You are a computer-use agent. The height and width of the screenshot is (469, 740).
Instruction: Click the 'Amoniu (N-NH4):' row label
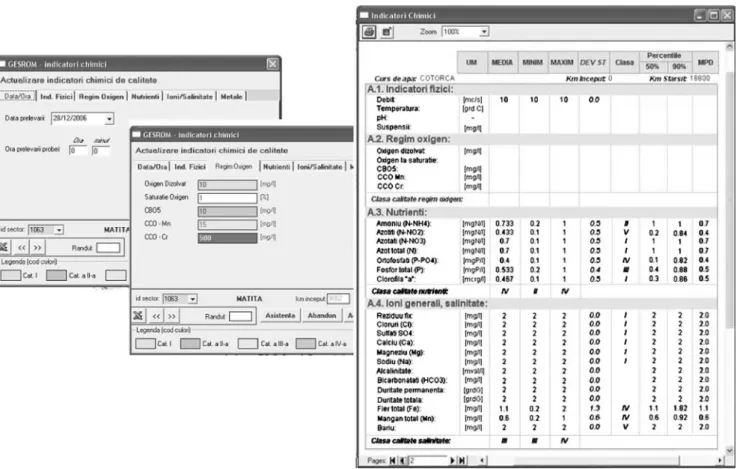click(x=404, y=224)
